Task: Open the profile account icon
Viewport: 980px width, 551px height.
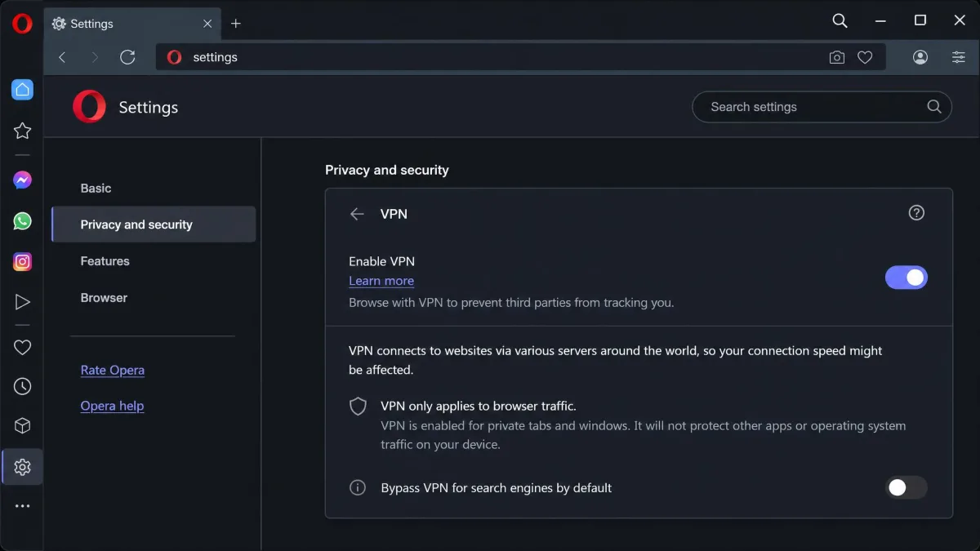Action: coord(920,57)
